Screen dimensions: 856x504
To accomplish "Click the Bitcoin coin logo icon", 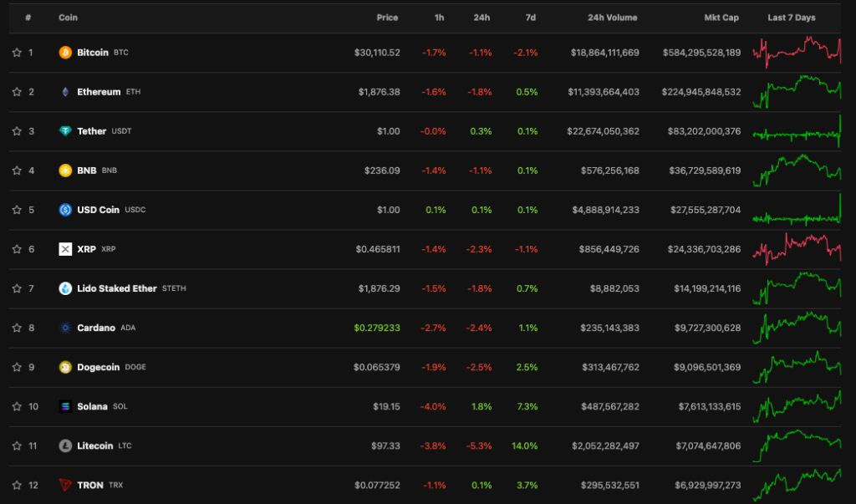I will tap(65, 53).
